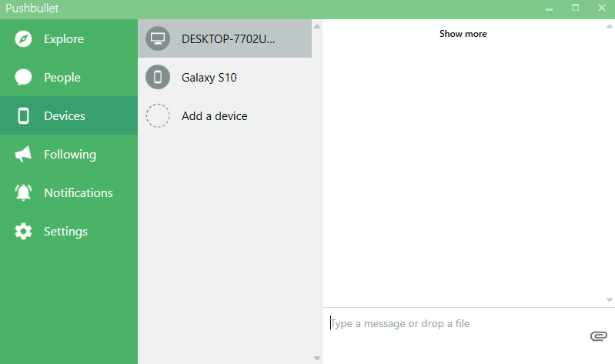Viewport: 615px width, 364px height.
Task: Go to the Following label
Action: click(70, 154)
